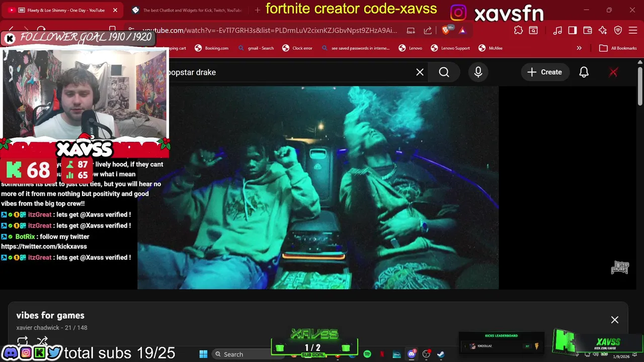Clear the YouTube search box with X
Screen dimensions: 644x362
[x=420, y=72]
